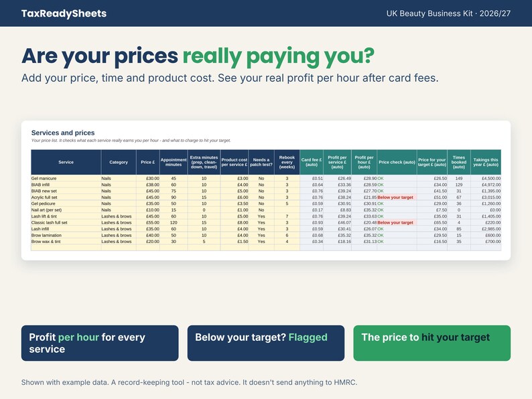Screen dimensions: 532x399
Task: Click the 'BIAB new set' service cell
Action: (66, 191)
